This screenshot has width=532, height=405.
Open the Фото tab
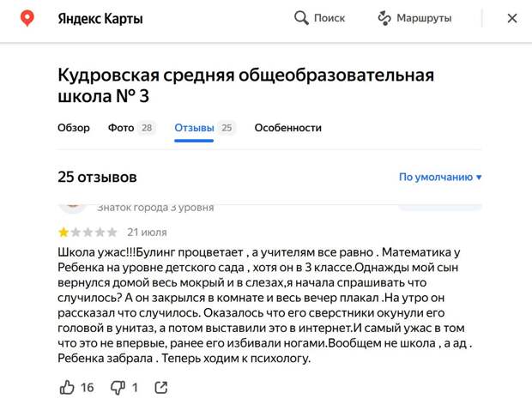121,128
